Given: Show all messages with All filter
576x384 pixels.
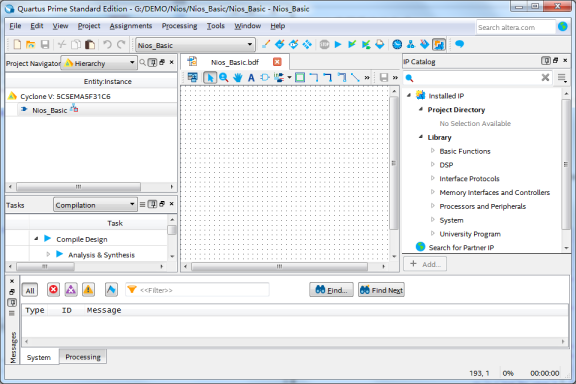Looking at the screenshot, I should click(30, 290).
